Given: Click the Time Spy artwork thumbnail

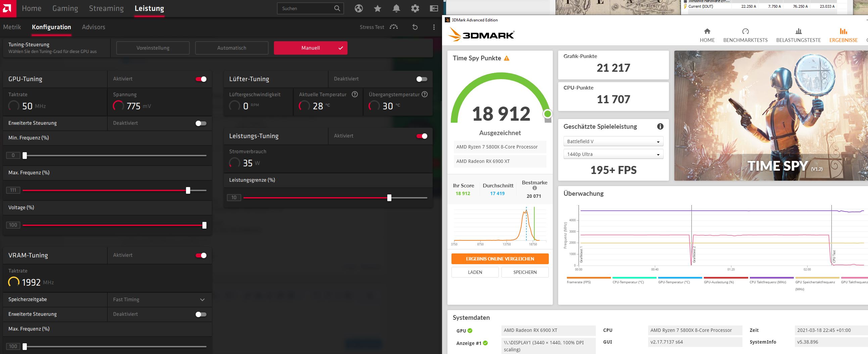Looking at the screenshot, I should (x=771, y=116).
